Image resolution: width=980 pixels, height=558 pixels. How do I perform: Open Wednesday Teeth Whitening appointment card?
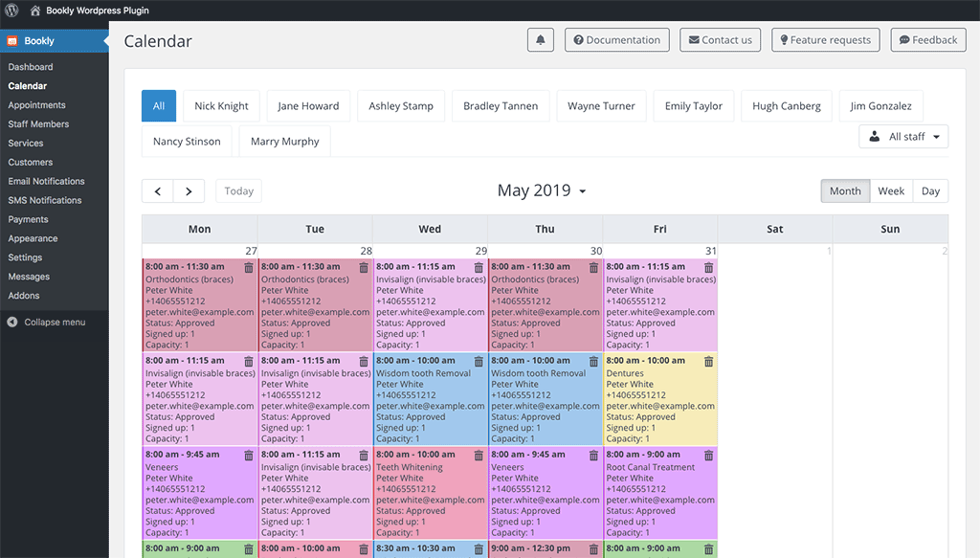(430, 493)
